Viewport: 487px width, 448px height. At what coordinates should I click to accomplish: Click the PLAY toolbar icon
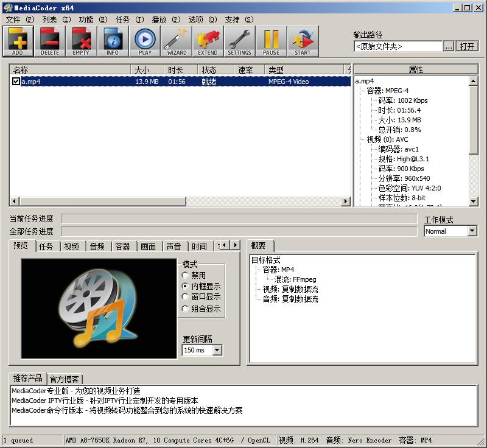click(145, 41)
